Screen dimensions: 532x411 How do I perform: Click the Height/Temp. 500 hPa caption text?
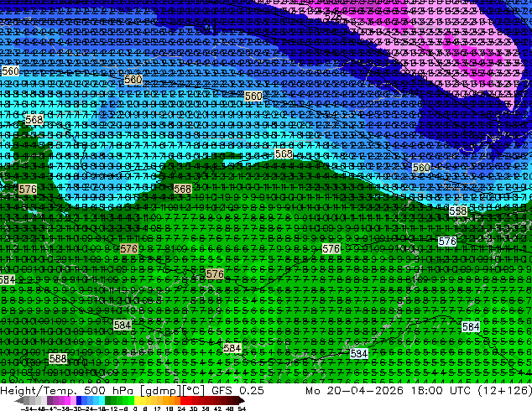click(68, 390)
